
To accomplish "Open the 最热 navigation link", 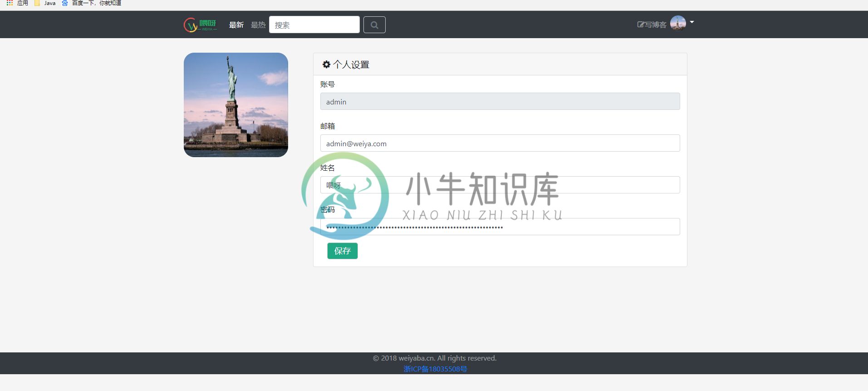I will (258, 25).
